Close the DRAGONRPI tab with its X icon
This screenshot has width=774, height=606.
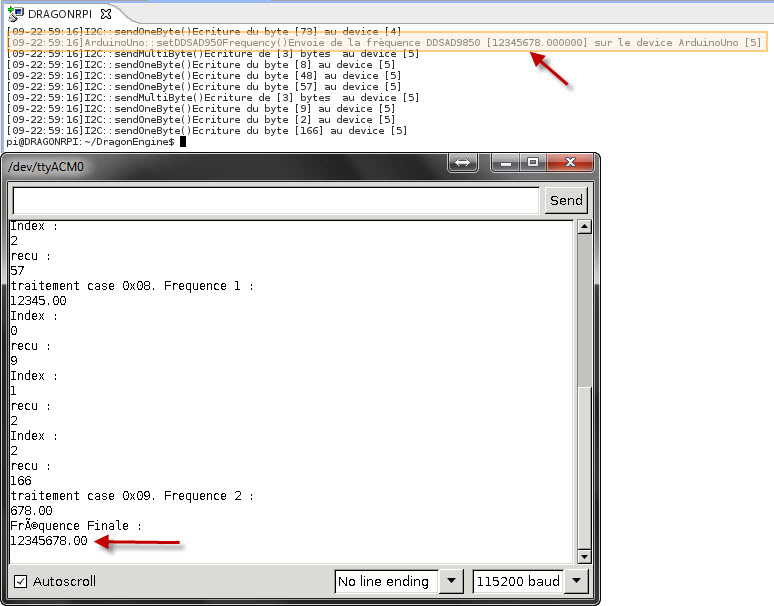(x=106, y=14)
